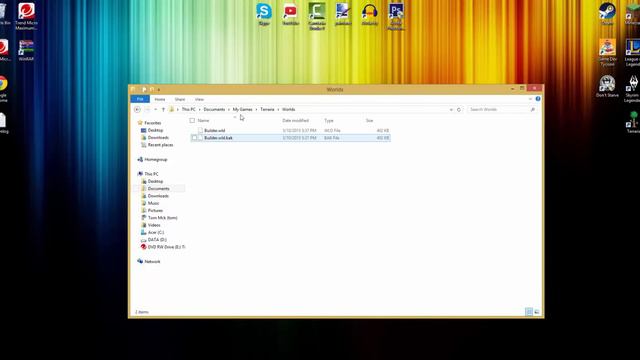Viewport: 640px width, 360px height.
Task: Select the Builder.wld file name
Action: click(x=215, y=131)
